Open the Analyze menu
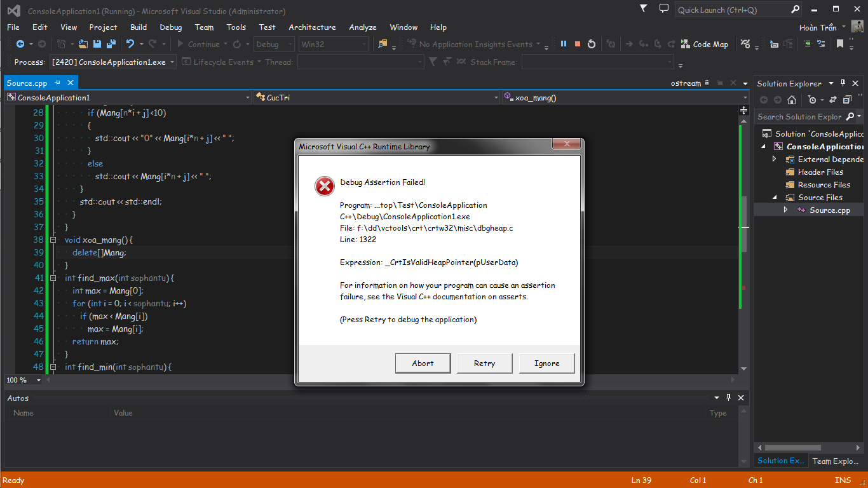 pyautogui.click(x=362, y=27)
